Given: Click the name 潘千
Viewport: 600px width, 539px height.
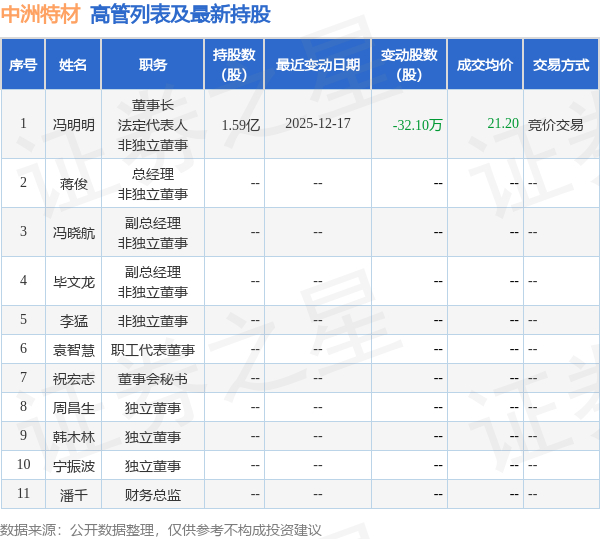Looking at the screenshot, I should (73, 495).
